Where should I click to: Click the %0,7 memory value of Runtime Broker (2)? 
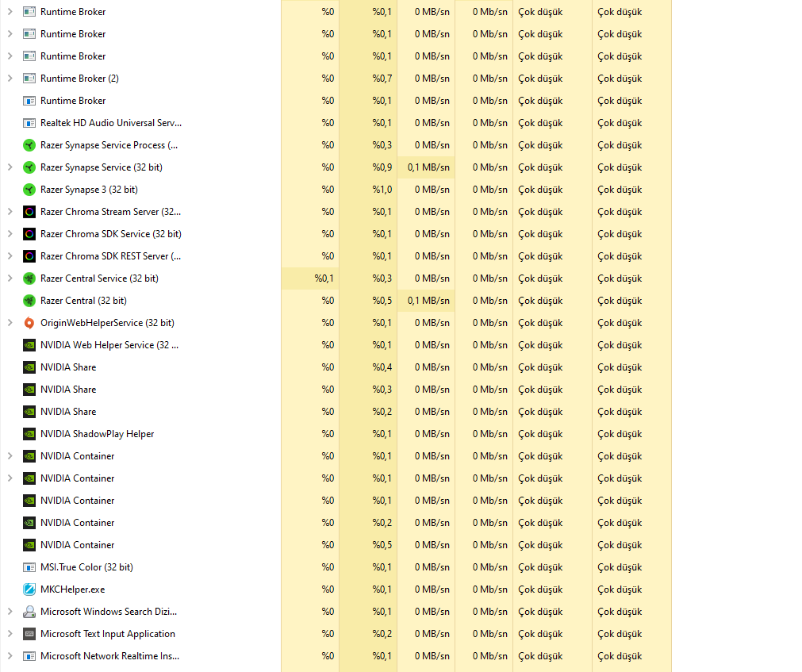[x=382, y=79]
